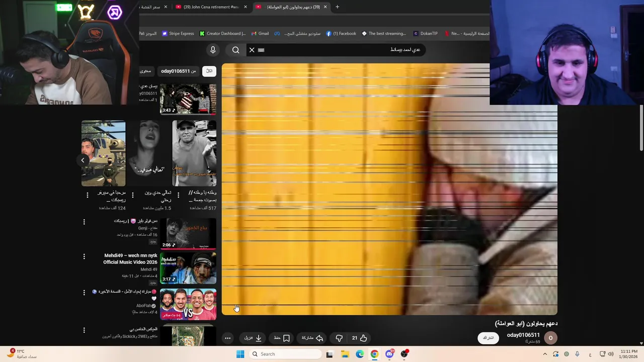Select the 'الكل' filter chip
Screen dimensions: 644x362
(209, 71)
